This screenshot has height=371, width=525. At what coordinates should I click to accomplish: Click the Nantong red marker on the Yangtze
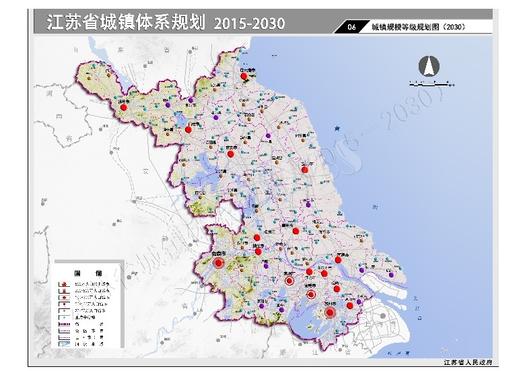pyautogui.click(x=338, y=260)
